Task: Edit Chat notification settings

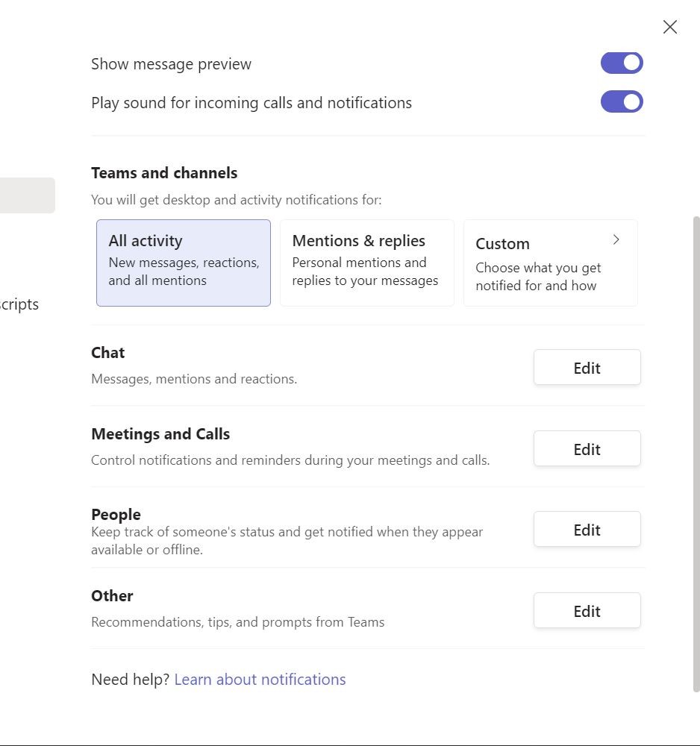Action: [x=587, y=367]
